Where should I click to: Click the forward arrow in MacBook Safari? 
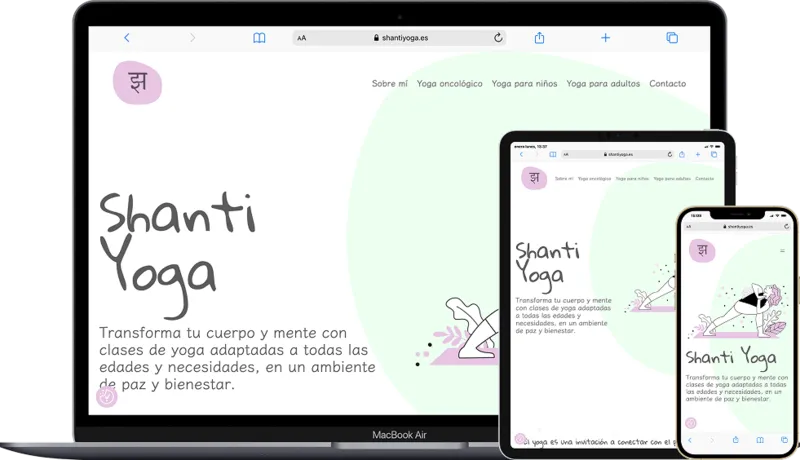click(x=192, y=38)
